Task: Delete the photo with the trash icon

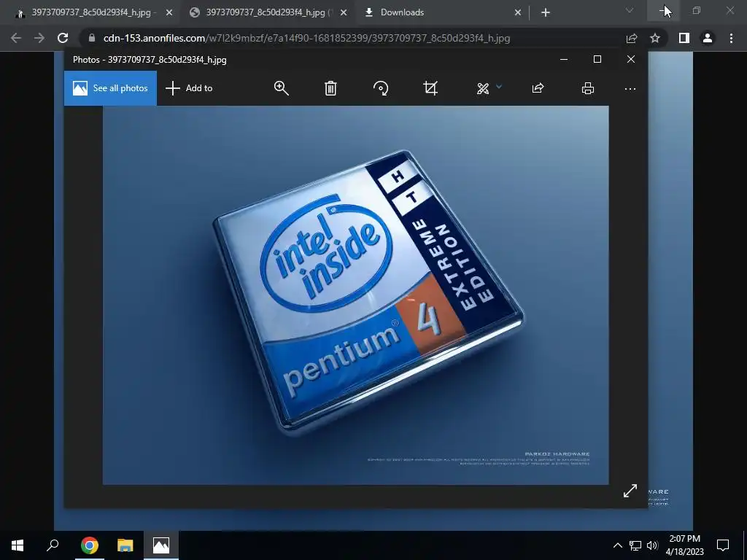Action: 330,88
